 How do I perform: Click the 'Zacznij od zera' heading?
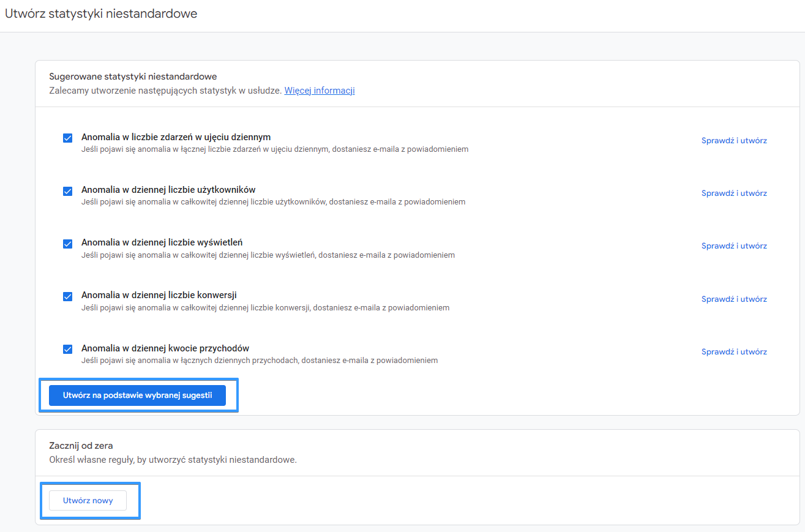81,446
